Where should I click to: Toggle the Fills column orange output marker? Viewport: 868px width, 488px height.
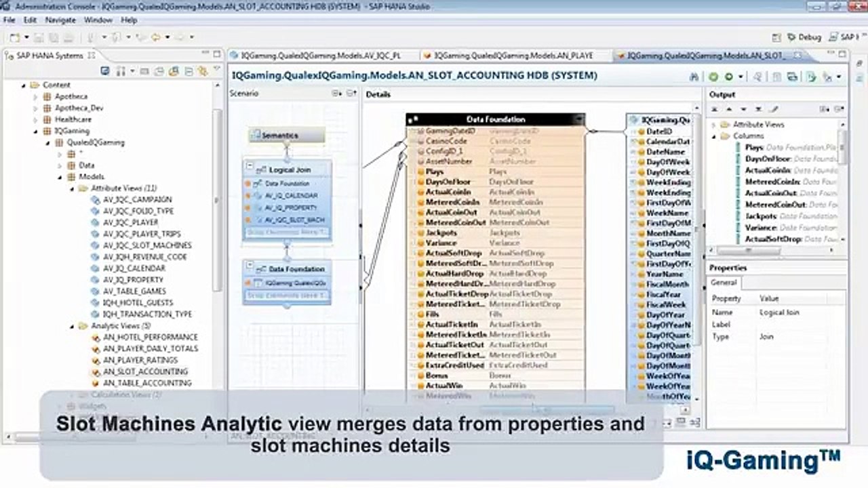point(420,314)
